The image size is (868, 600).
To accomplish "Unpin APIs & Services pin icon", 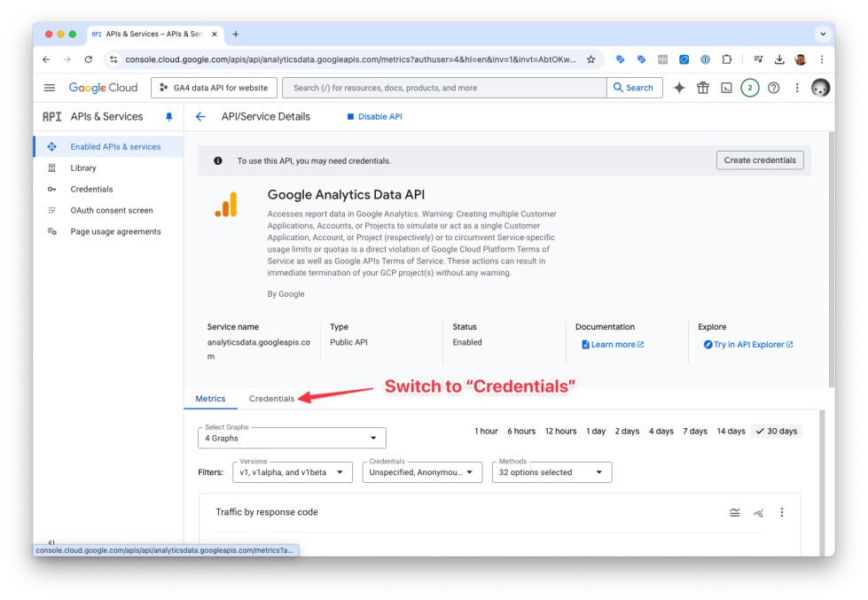I will coord(168,117).
